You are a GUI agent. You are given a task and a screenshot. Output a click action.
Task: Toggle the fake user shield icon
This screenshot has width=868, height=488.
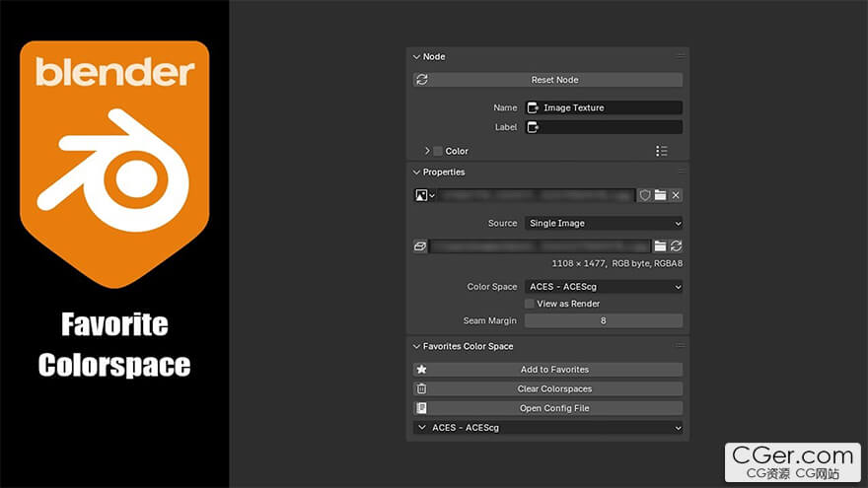point(644,195)
